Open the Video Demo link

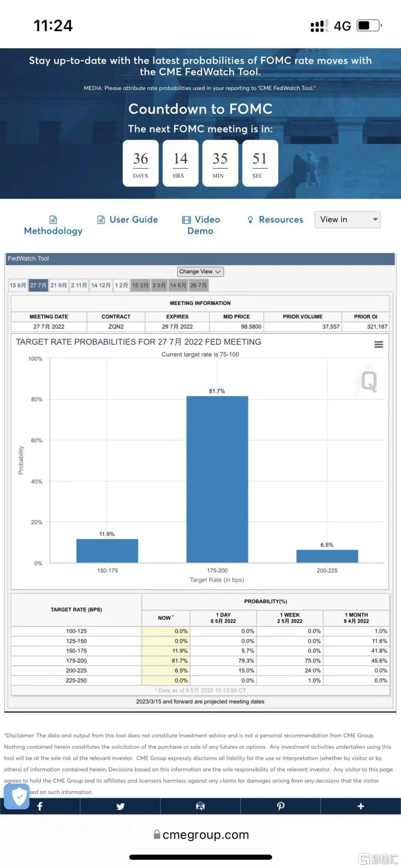click(x=201, y=225)
